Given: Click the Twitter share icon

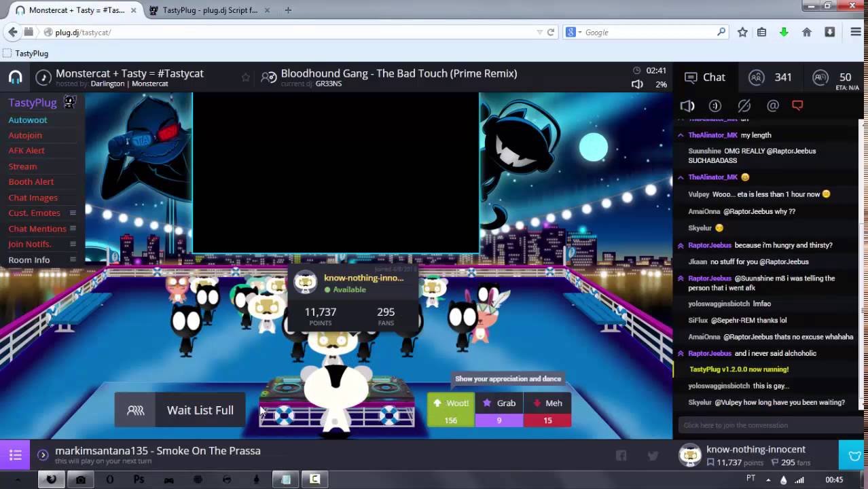Looking at the screenshot, I should (653, 456).
